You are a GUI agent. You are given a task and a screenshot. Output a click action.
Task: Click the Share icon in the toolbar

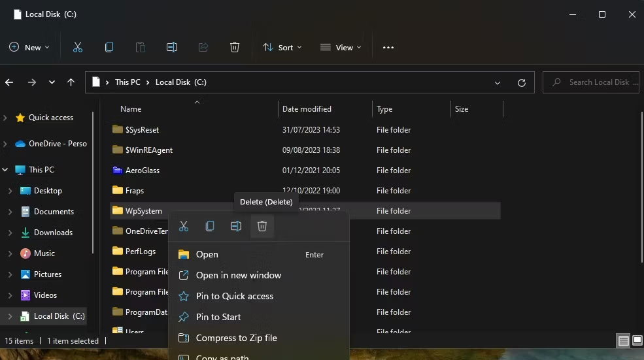click(x=203, y=47)
